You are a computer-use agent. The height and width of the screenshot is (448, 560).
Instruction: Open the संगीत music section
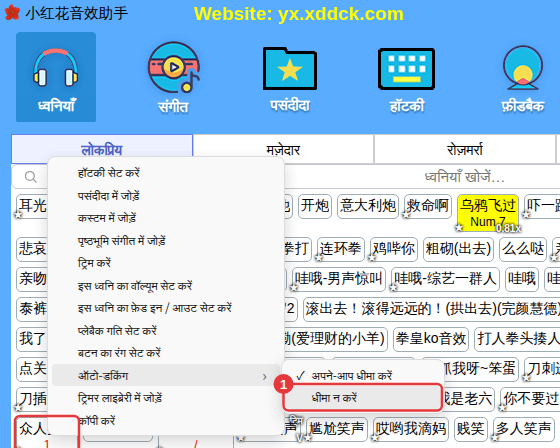(174, 77)
